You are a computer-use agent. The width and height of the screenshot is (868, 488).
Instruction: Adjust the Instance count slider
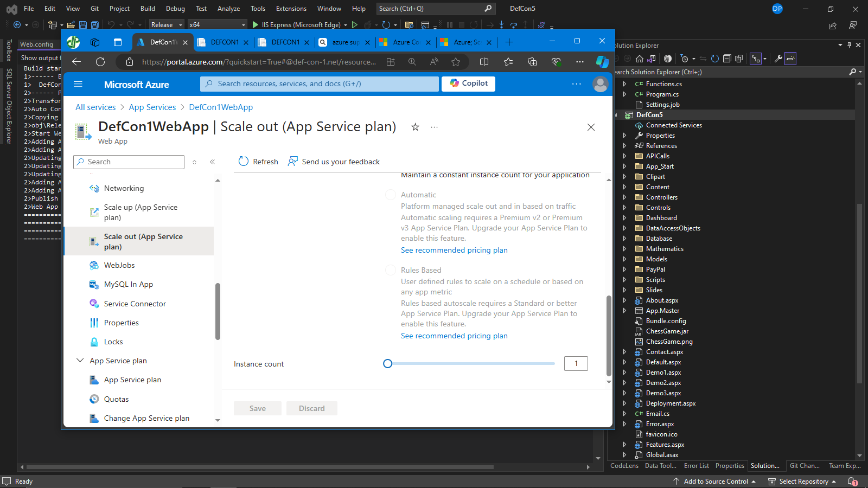click(x=387, y=363)
